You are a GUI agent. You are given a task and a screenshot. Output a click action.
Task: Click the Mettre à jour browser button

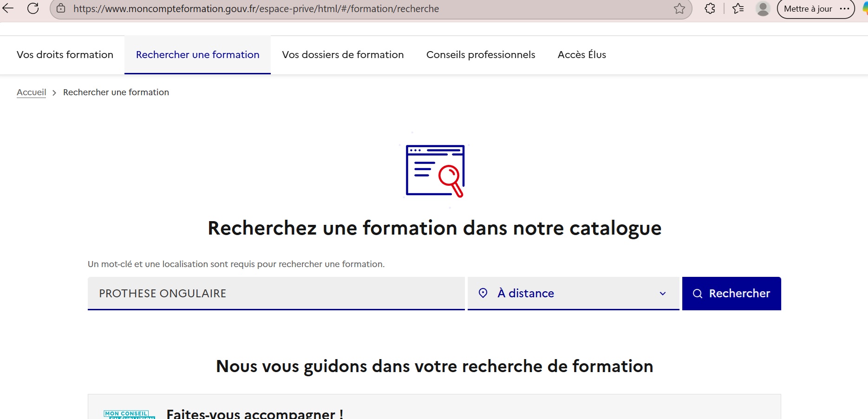click(808, 9)
